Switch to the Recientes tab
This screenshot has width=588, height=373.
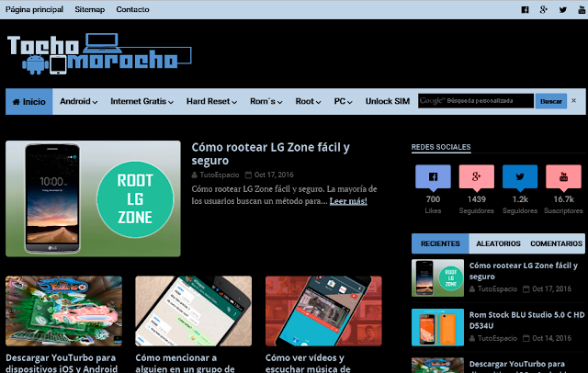pyautogui.click(x=440, y=243)
